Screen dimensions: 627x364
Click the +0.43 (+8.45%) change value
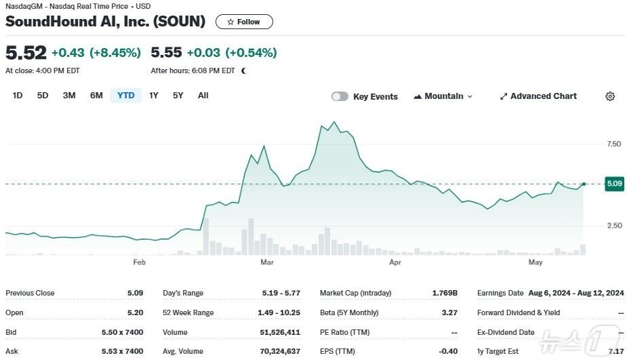tap(96, 52)
